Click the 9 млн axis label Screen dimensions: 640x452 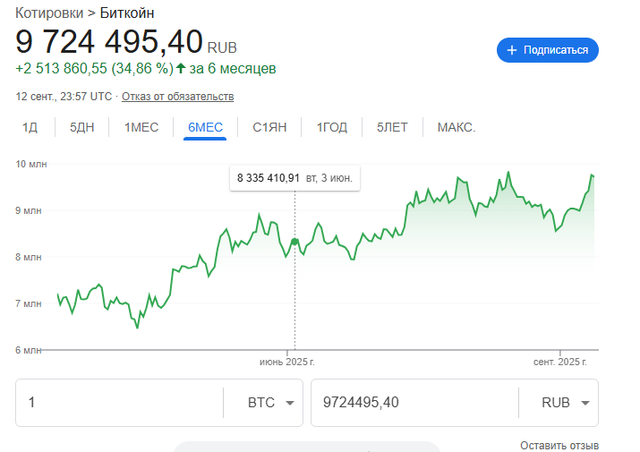pyautogui.click(x=28, y=211)
